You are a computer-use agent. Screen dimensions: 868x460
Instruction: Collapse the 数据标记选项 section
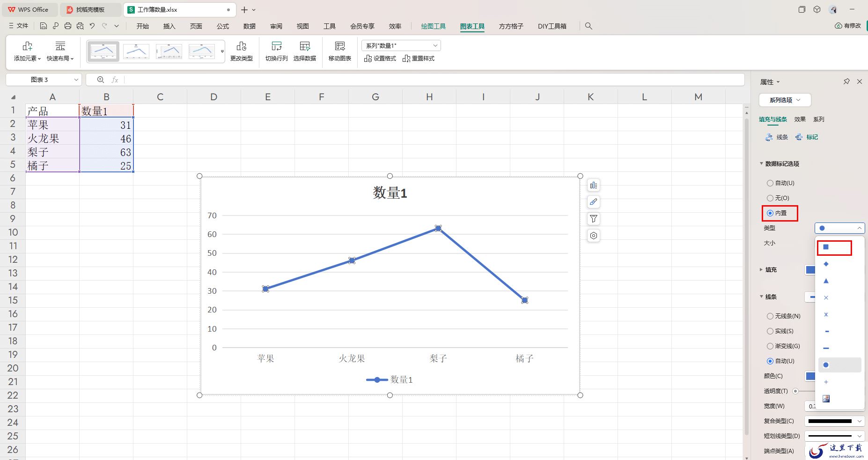[x=761, y=163]
